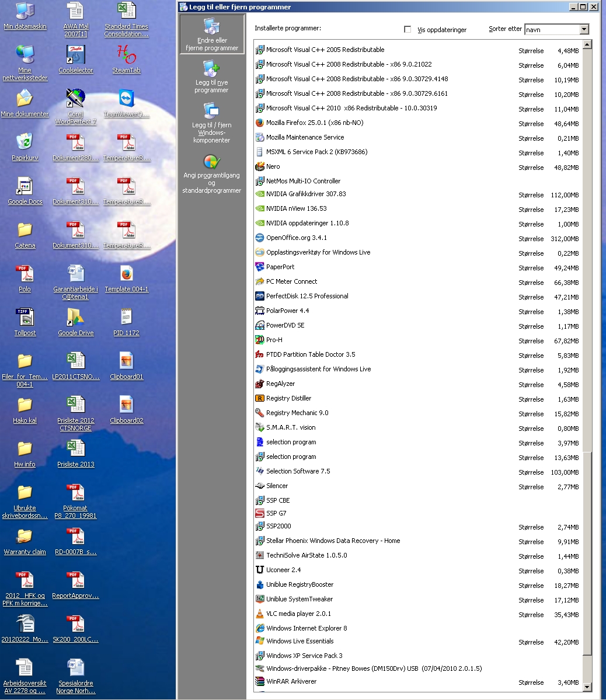Select the PaperPort program icon
The width and height of the screenshot is (606, 700).
(x=259, y=267)
